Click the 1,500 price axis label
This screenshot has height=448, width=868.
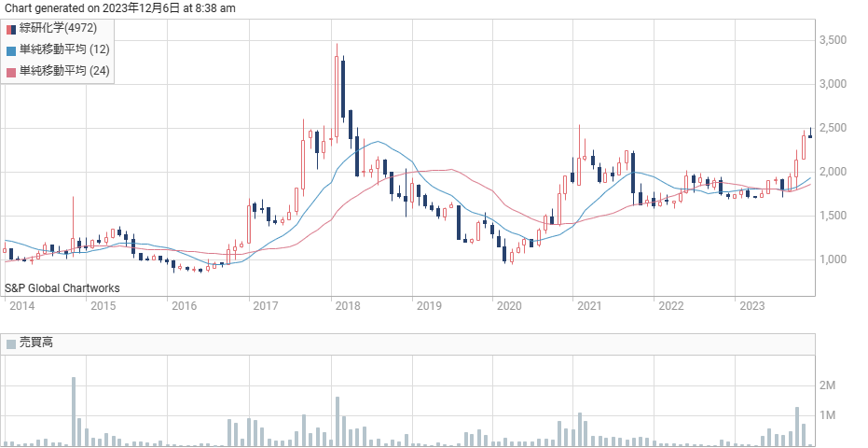(x=834, y=216)
